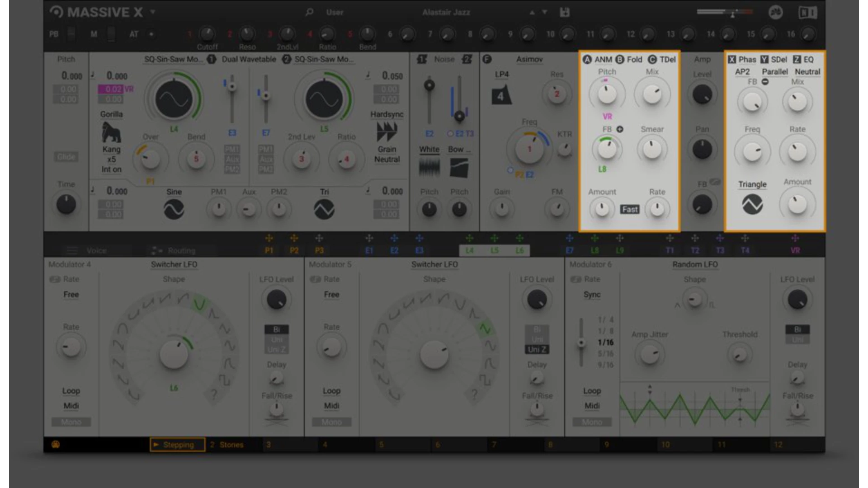
Task: Open the first oscillator wavetable selector
Action: pos(174,59)
